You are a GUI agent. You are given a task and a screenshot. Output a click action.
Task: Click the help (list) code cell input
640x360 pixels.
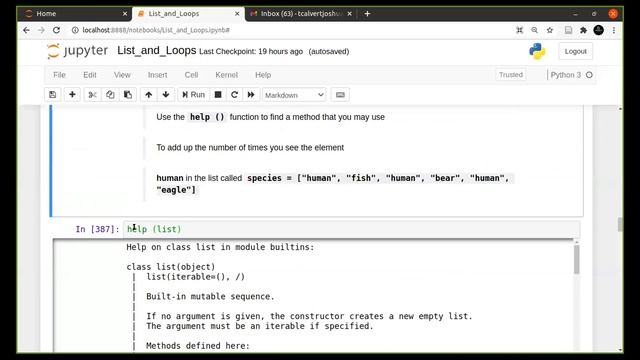(x=351, y=229)
